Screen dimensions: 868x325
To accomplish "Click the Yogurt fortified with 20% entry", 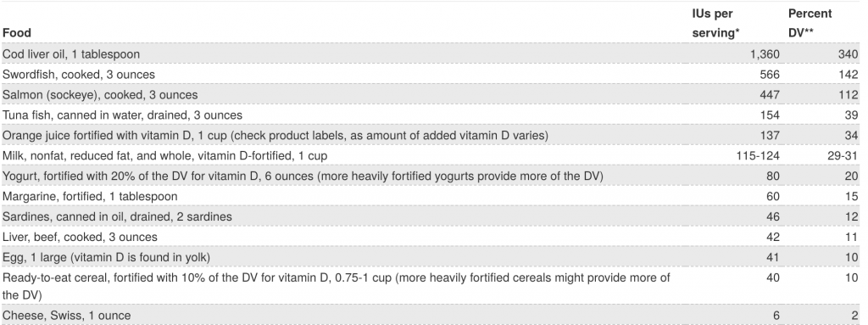I will (x=303, y=177).
